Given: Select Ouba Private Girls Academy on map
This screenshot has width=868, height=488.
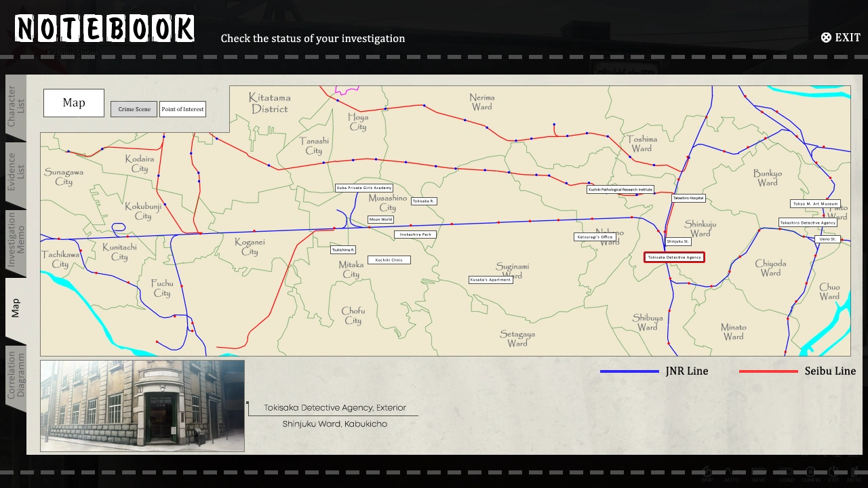Looking at the screenshot, I should pos(364,188).
